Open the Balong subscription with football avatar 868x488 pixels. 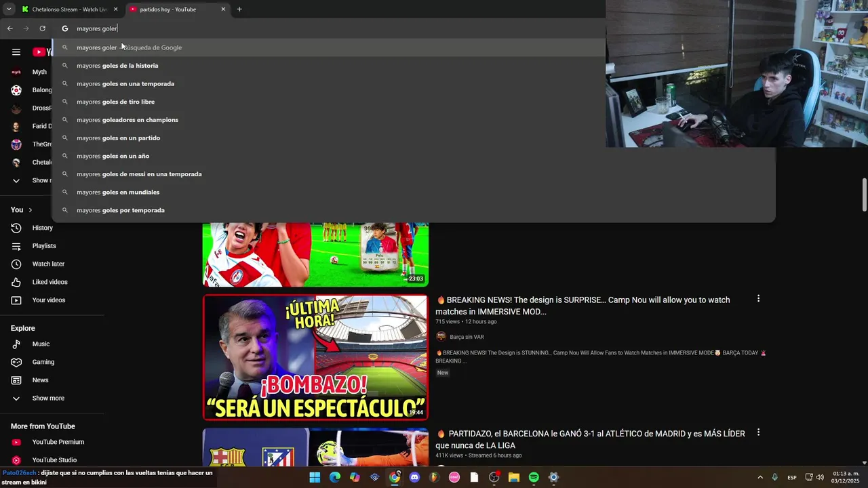coord(31,90)
